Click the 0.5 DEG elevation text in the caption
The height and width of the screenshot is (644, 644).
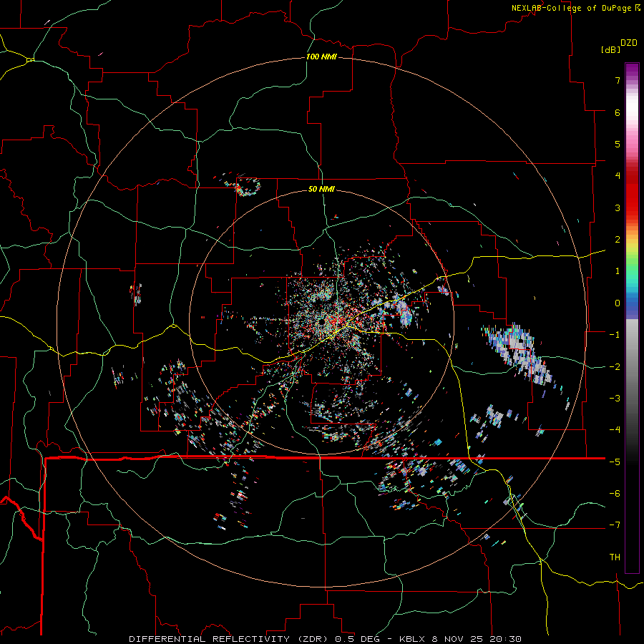(x=357, y=639)
